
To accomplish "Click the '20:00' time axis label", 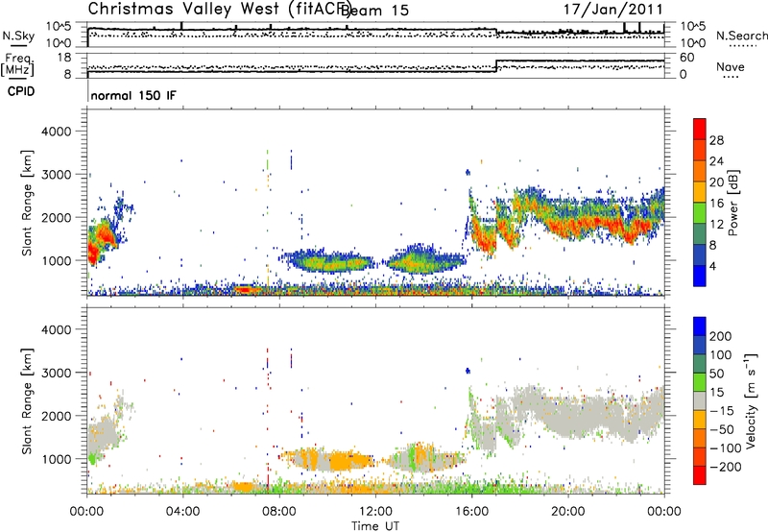I will (567, 512).
